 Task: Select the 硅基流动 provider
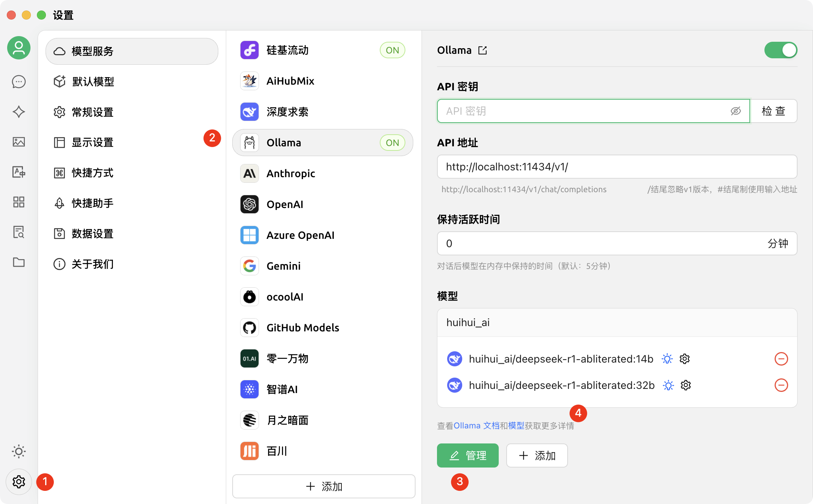click(x=323, y=50)
